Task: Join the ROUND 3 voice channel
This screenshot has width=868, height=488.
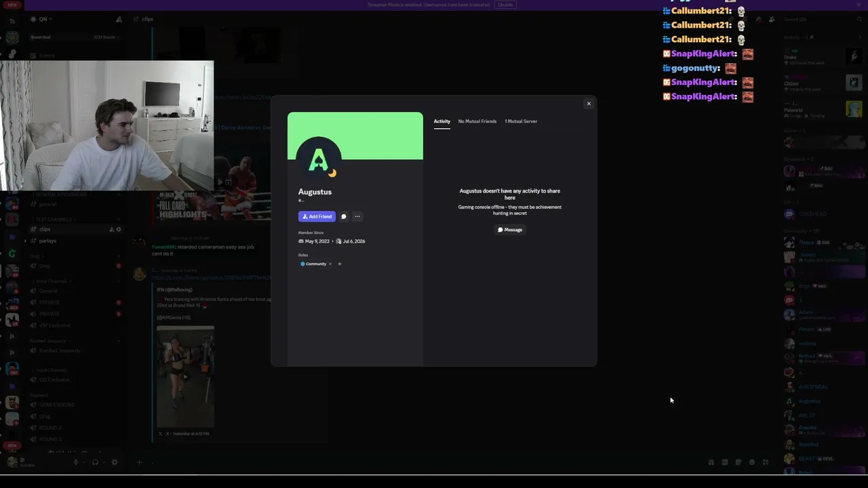Action: coord(75,439)
